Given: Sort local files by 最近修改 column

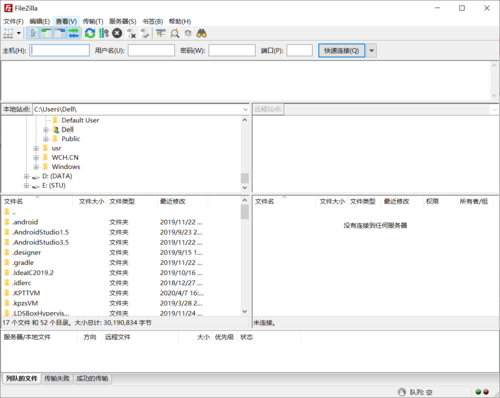Looking at the screenshot, I should [x=183, y=201].
